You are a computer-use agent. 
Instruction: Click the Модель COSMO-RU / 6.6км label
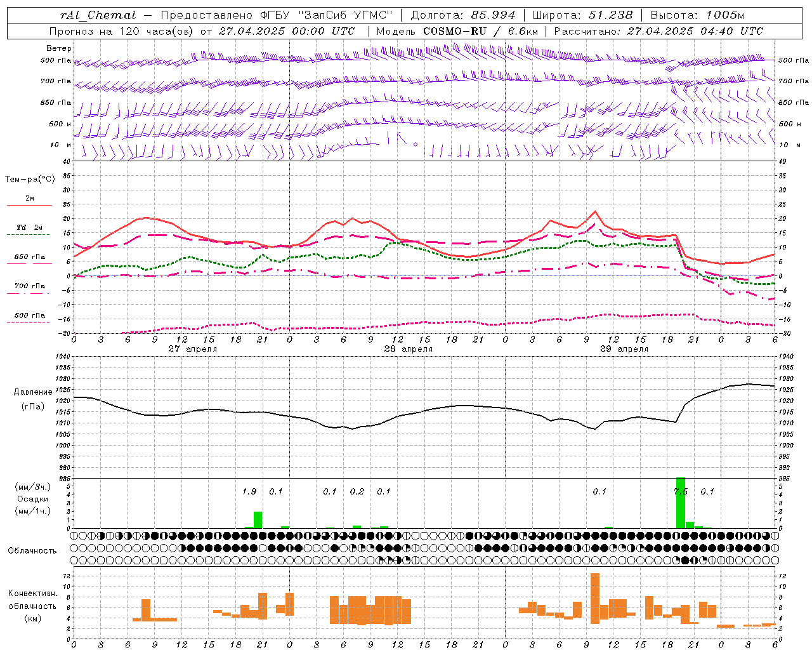(457, 31)
